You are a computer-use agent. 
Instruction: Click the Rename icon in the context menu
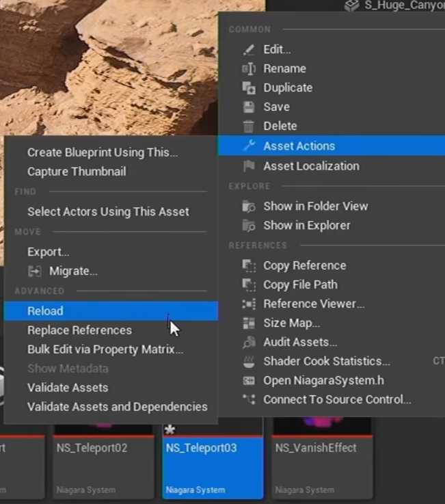249,69
